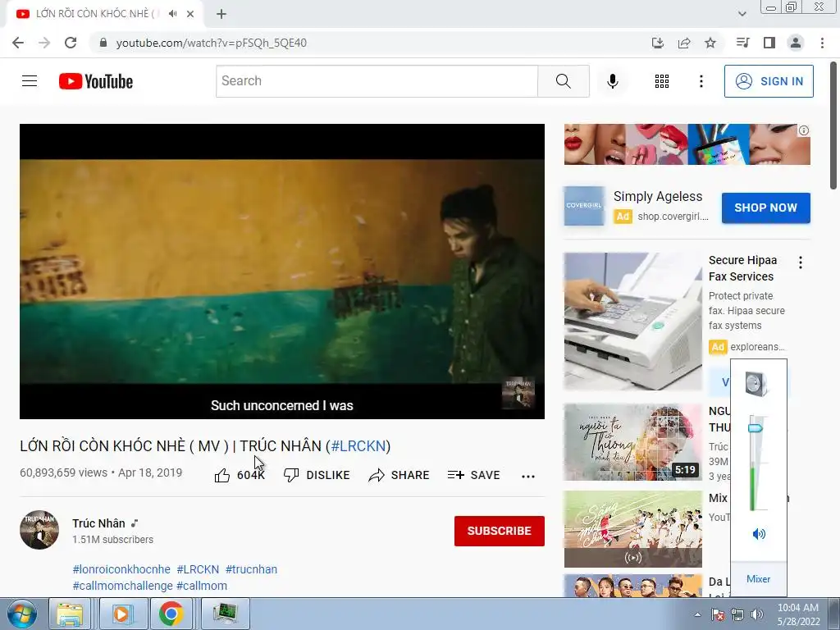This screenshot has width=840, height=630.
Task: Mute tab via speaker icon on tab
Action: tap(172, 14)
